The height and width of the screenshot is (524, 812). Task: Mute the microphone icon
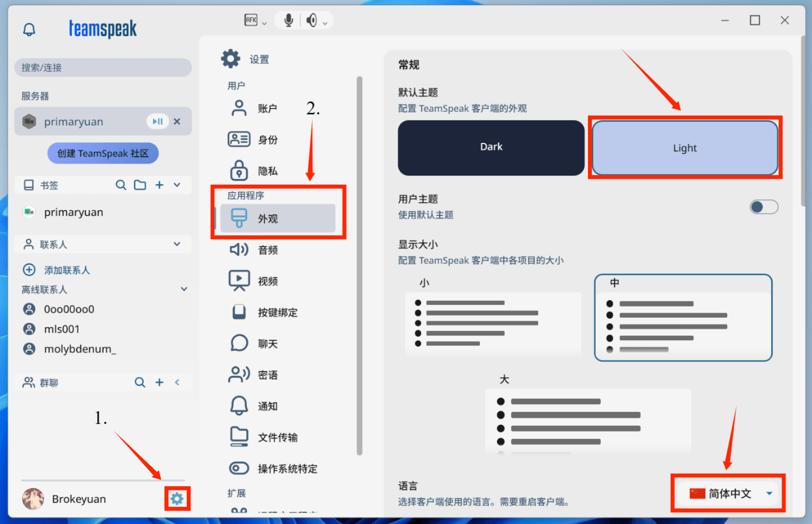pos(289,20)
